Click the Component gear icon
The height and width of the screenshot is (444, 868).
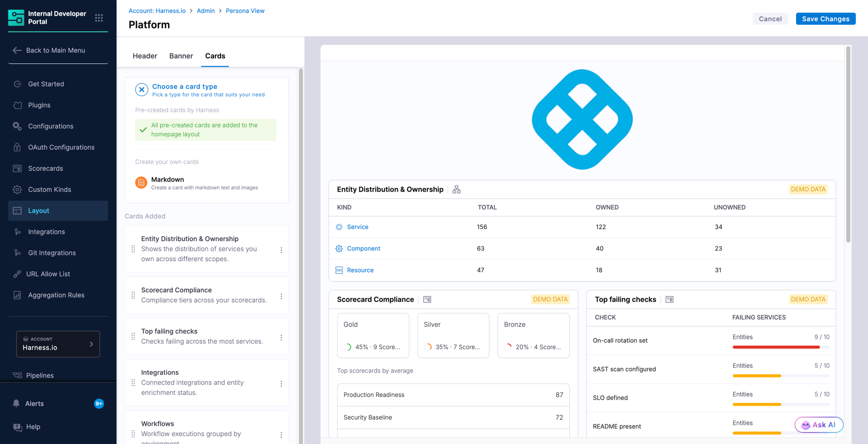tap(339, 248)
